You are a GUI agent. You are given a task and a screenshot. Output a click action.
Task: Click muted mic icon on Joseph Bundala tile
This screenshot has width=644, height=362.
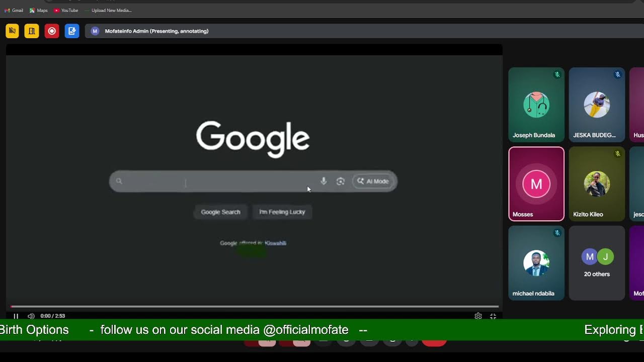click(557, 74)
